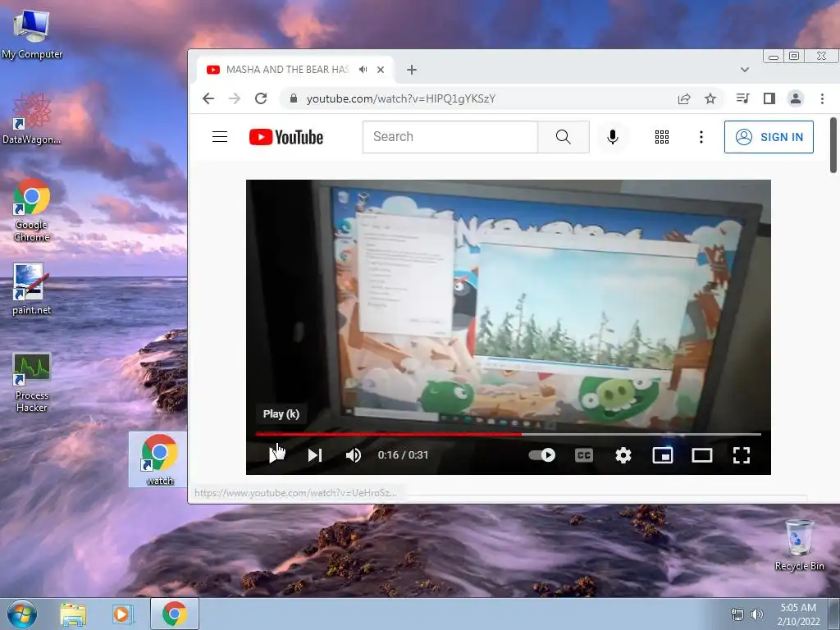840x630 pixels.
Task: Click the address bar URL
Action: (400, 98)
